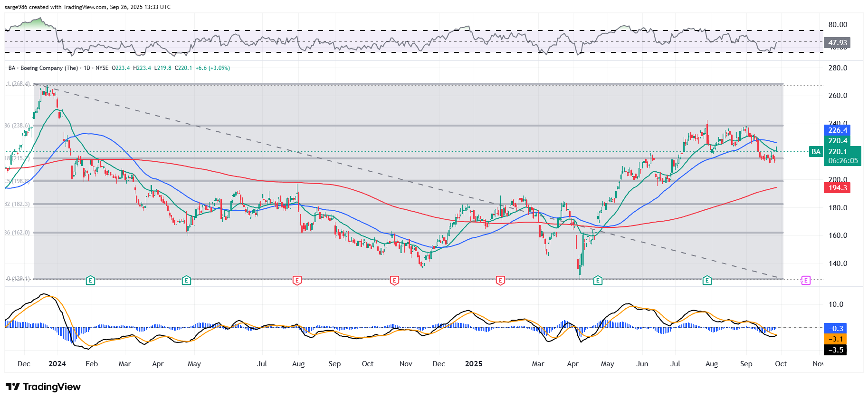
Task: Click the green earnings marker near August 2025
Action: (707, 281)
